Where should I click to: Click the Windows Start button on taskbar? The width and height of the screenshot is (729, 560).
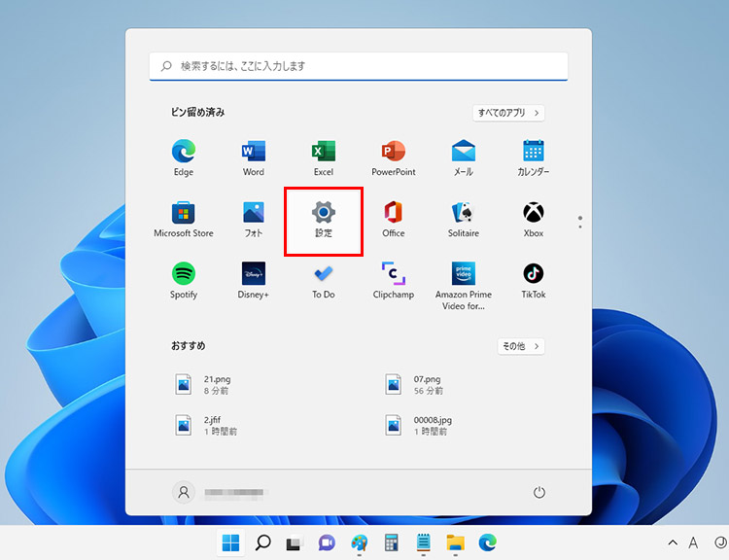(231, 542)
